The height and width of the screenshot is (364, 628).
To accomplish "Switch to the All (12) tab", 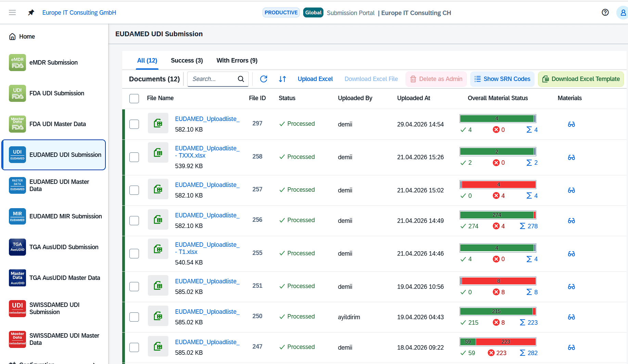I will (x=147, y=60).
